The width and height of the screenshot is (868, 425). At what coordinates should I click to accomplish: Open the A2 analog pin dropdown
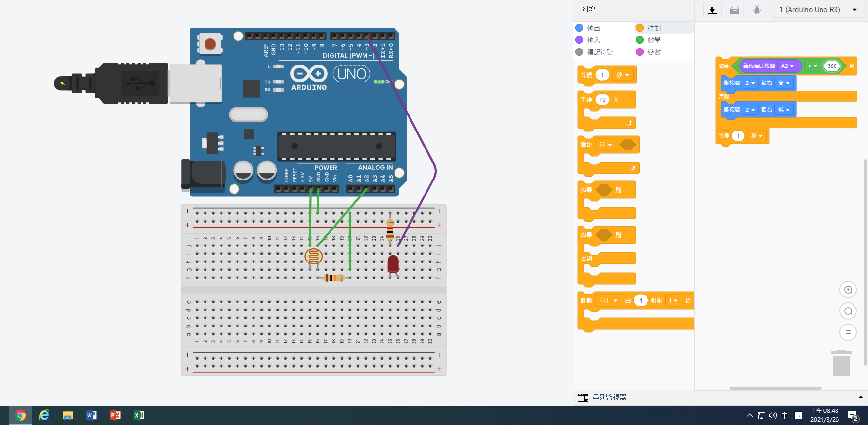(x=787, y=66)
